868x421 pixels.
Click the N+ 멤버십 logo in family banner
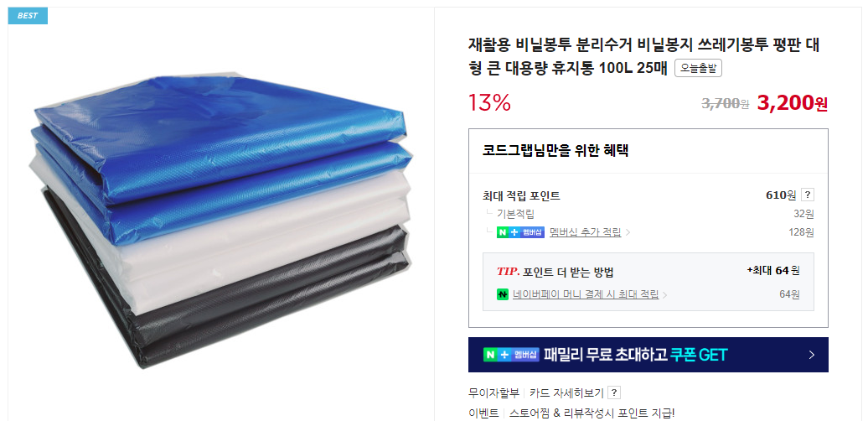click(x=511, y=355)
